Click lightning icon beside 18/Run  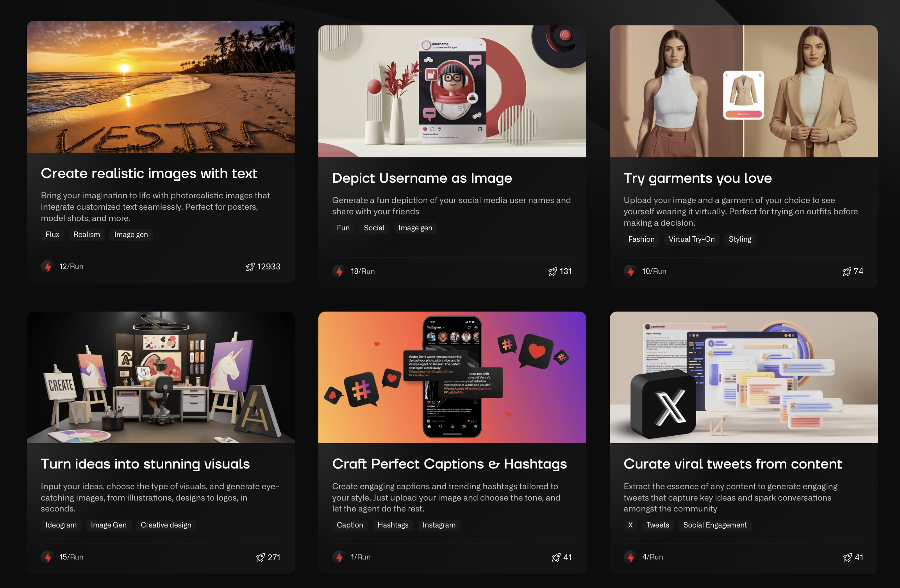pos(339,271)
